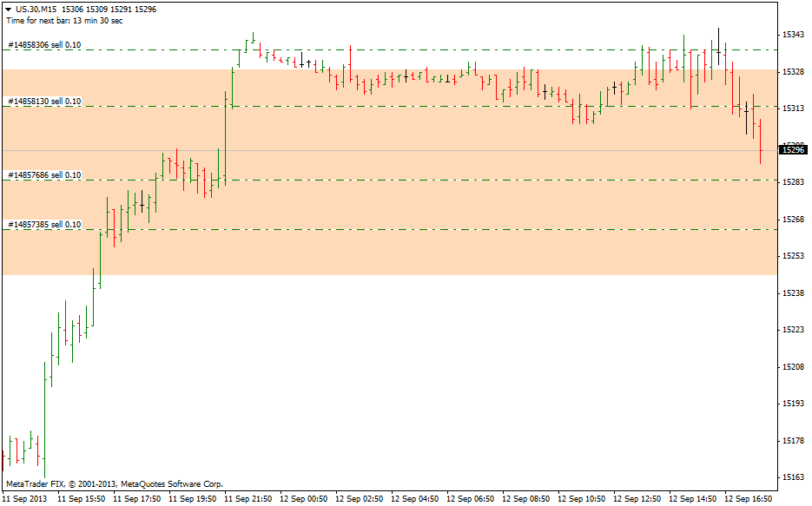
Task: Click the MetaTrader FIX copyright text
Action: pos(114,483)
